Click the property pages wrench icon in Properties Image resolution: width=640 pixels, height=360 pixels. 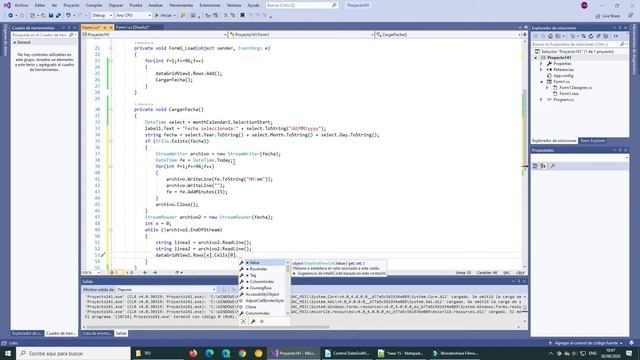(x=553, y=166)
